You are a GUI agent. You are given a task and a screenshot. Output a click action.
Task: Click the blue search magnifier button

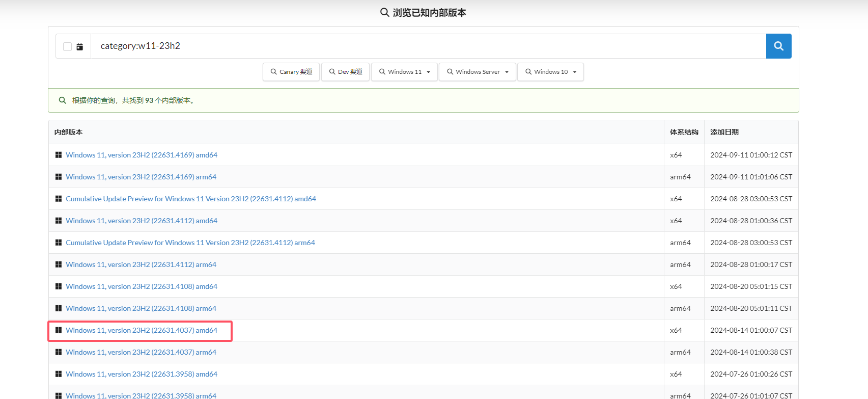pyautogui.click(x=778, y=46)
